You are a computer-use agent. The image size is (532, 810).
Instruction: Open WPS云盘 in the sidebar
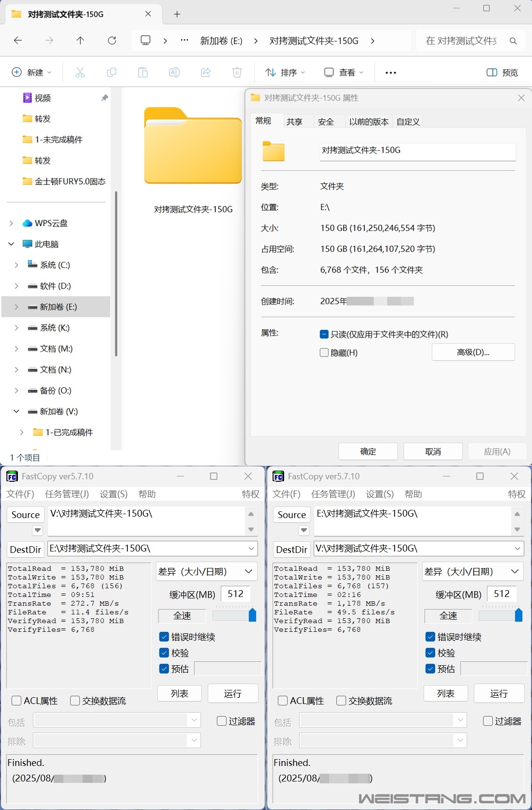coord(51,223)
